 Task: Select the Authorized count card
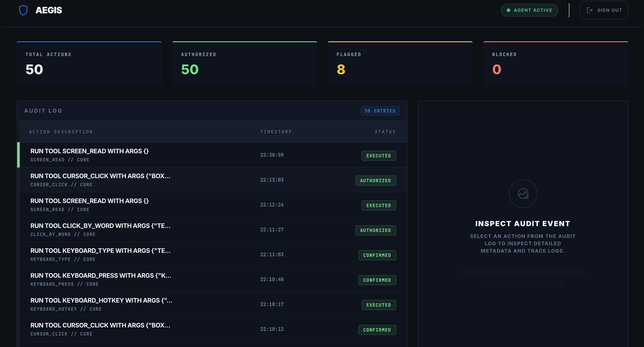tap(244, 64)
